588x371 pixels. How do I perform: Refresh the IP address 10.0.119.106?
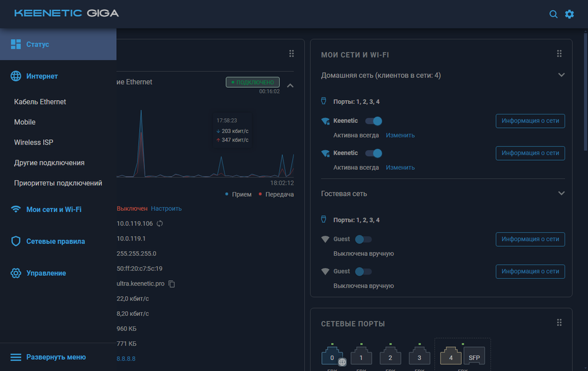coord(160,223)
